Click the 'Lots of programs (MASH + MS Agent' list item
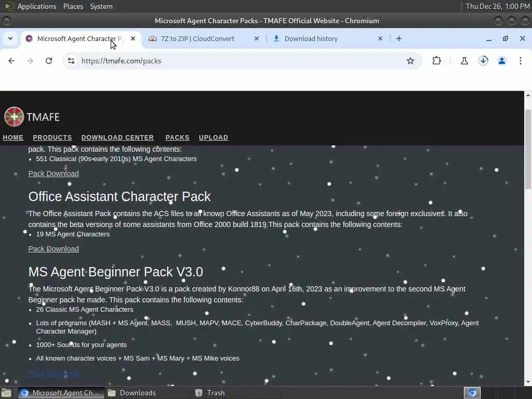Viewport: 532px width, 399px height. 258,327
